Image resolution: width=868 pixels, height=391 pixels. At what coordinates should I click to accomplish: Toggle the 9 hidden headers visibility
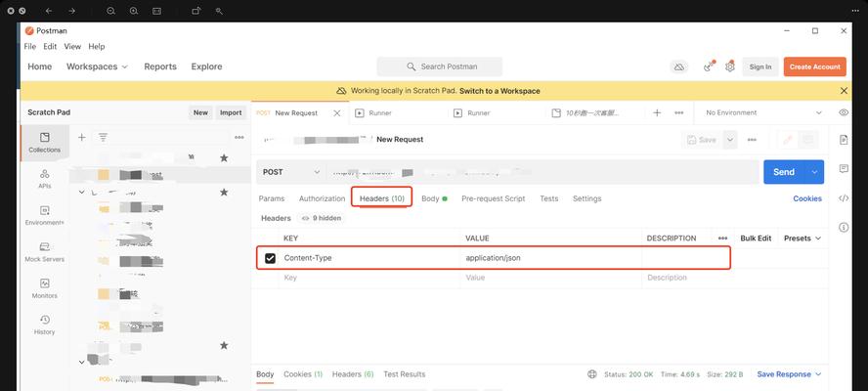coord(321,218)
